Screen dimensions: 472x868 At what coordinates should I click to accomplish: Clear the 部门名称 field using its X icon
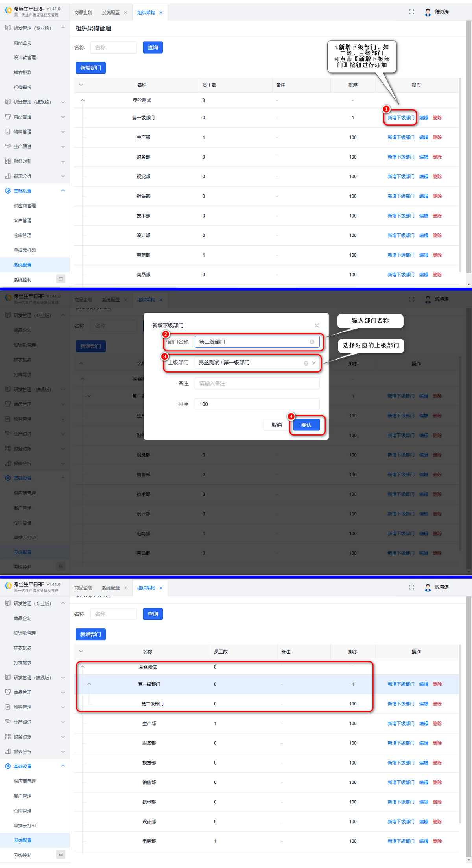pyautogui.click(x=312, y=342)
